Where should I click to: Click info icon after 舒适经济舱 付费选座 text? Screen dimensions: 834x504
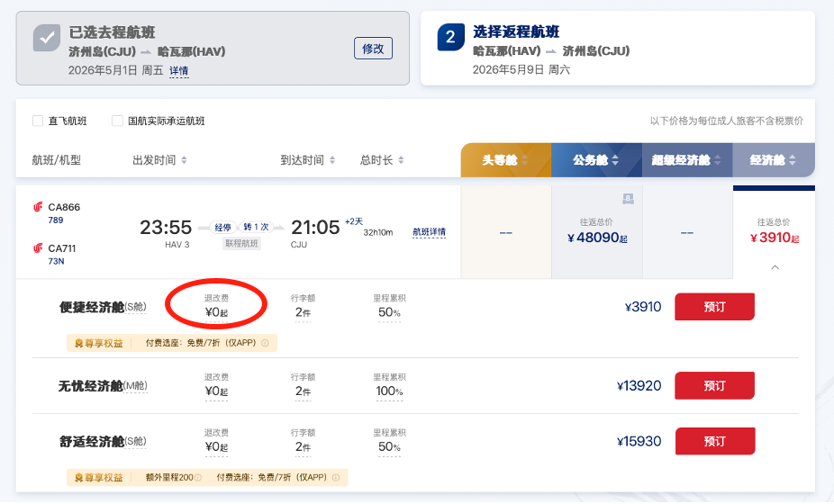point(336,477)
